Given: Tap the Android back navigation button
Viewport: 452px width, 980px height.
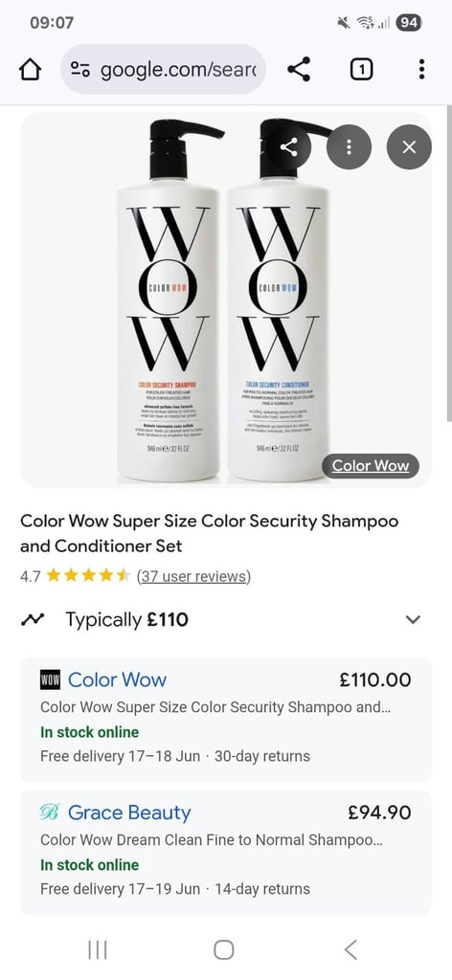Looking at the screenshot, I should click(350, 950).
